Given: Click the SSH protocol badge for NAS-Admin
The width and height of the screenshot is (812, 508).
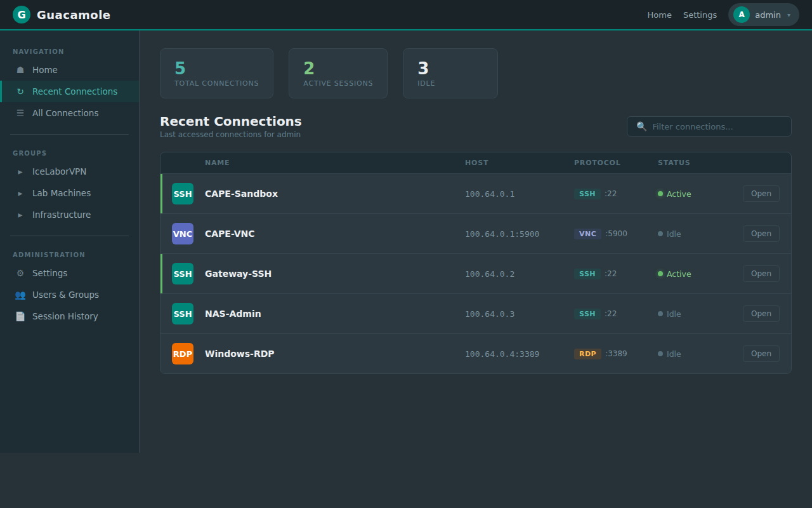Looking at the screenshot, I should (587, 314).
